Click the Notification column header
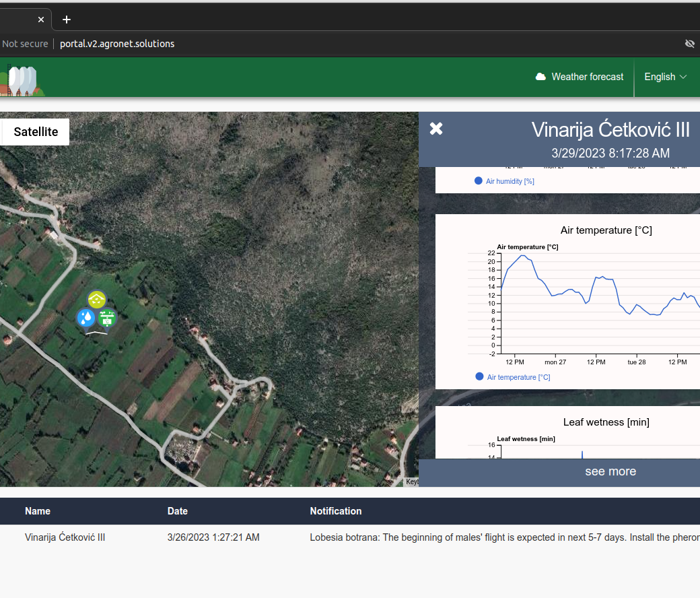 point(336,511)
